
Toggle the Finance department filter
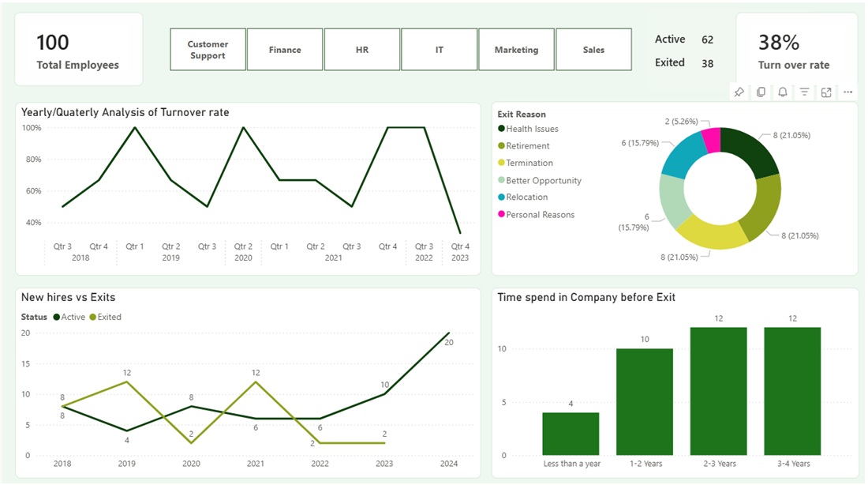coord(285,50)
